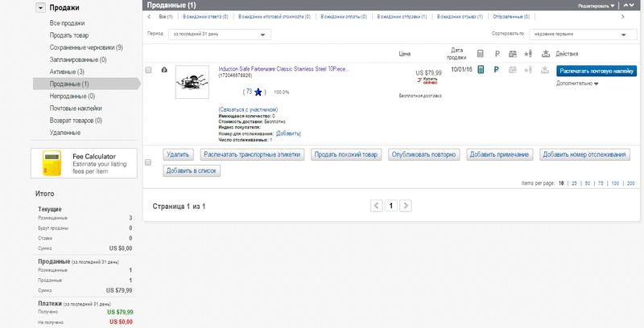644x328 pixels.
Task: Open Удаленные in sidebar
Action: tap(65, 133)
